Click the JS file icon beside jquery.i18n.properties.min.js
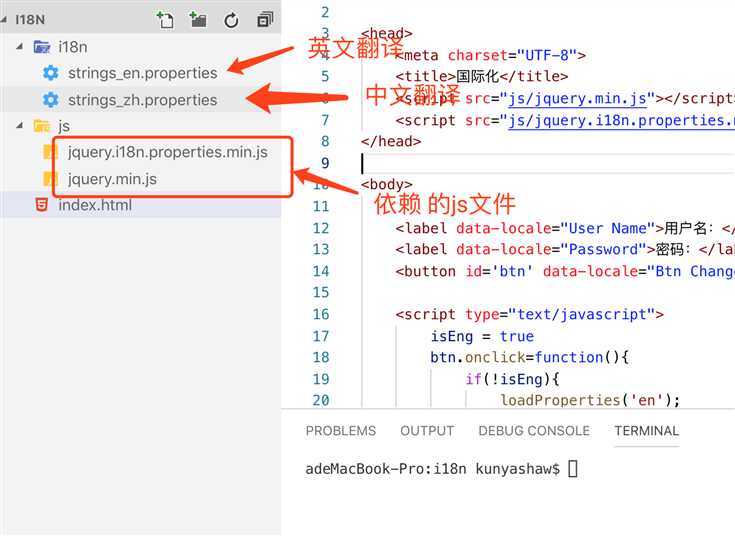This screenshot has height=536, width=735. pyautogui.click(x=49, y=152)
